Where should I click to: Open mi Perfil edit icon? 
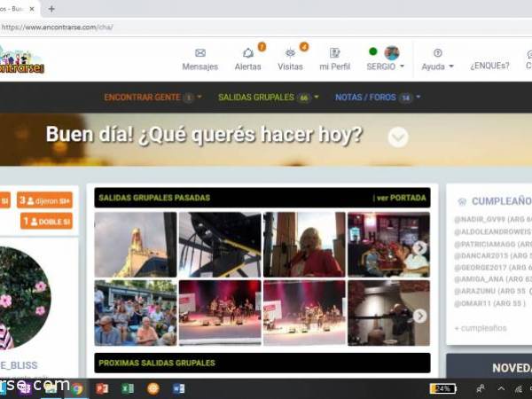334,52
